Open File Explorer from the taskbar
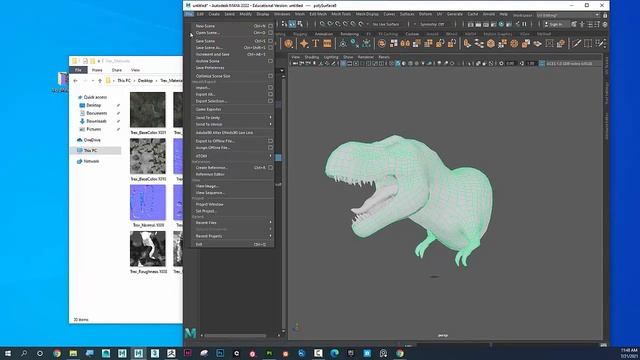Viewport: 640px width, 360px height. point(73,353)
